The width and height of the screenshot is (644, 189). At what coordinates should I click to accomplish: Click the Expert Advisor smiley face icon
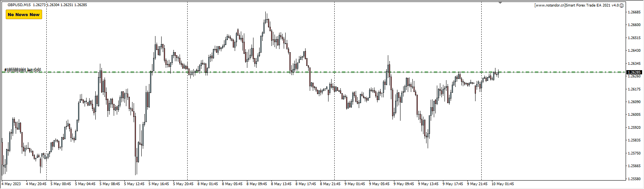coord(622,5)
